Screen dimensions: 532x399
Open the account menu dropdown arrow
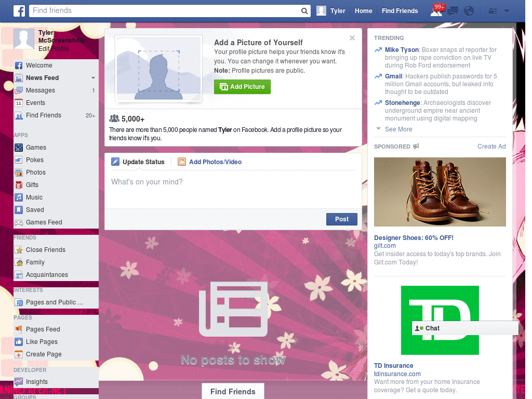[x=507, y=11]
